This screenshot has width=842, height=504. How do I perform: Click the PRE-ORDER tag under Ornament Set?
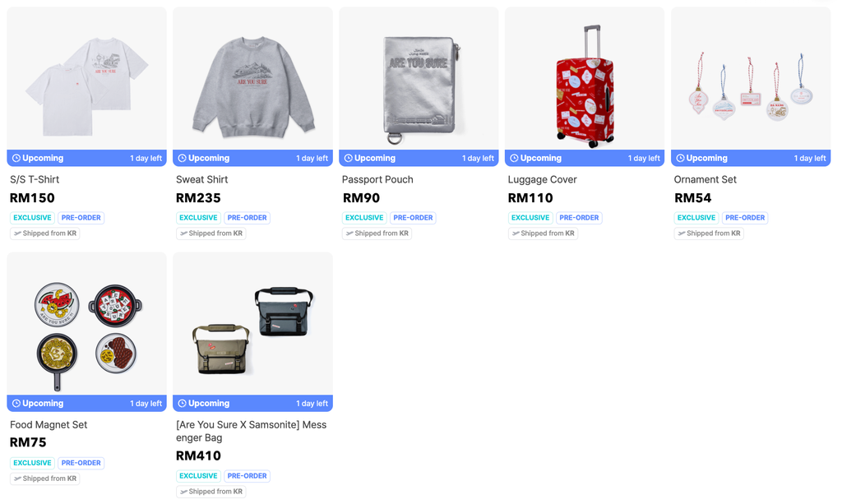[745, 218]
